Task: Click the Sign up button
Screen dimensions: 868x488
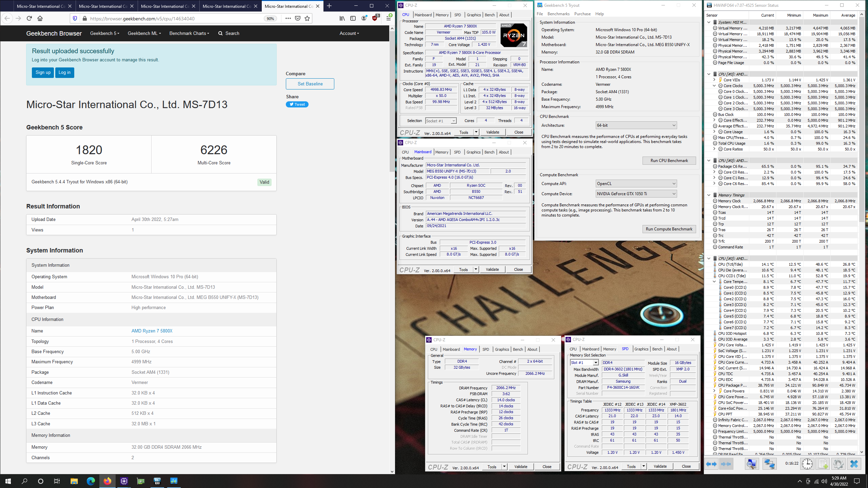Action: click(43, 72)
